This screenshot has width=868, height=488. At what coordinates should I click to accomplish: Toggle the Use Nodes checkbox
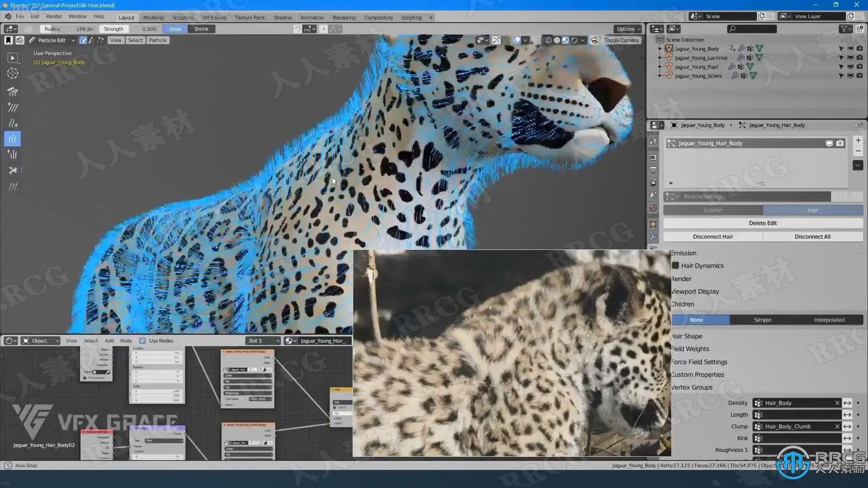click(142, 341)
